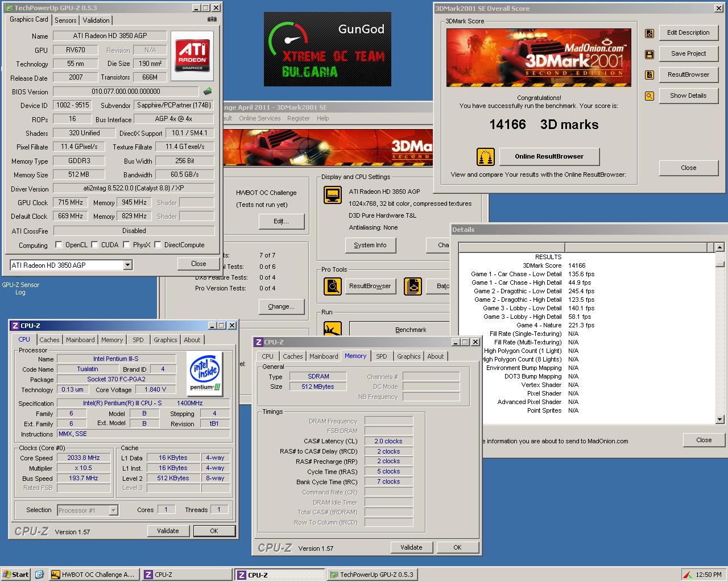Click the system clock showing 12:50 PM
The height and width of the screenshot is (582, 728).
(709, 575)
